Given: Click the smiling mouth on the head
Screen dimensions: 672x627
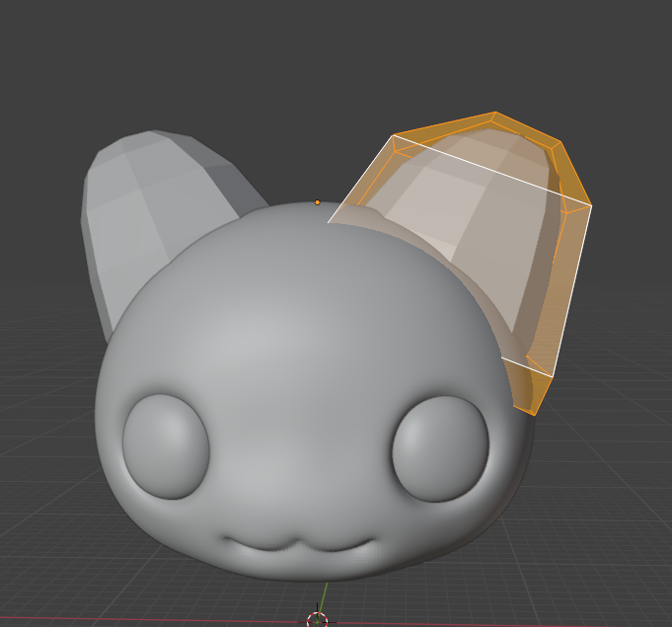Looking at the screenshot, I should (x=299, y=543).
